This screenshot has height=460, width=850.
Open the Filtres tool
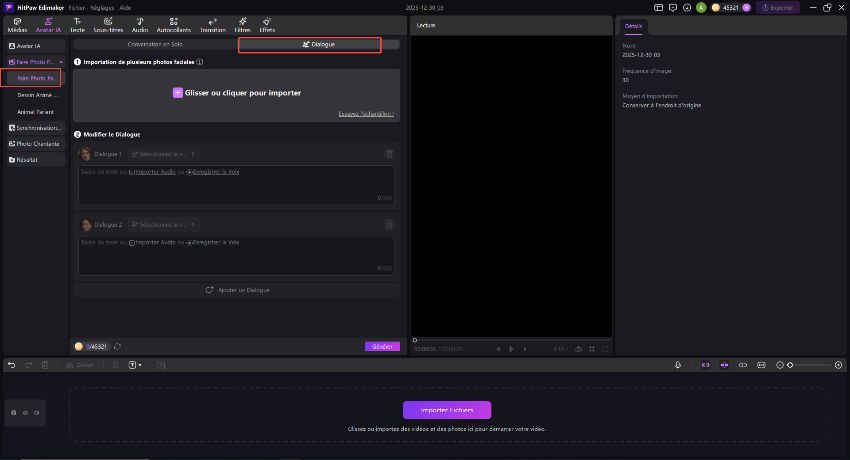click(x=242, y=25)
